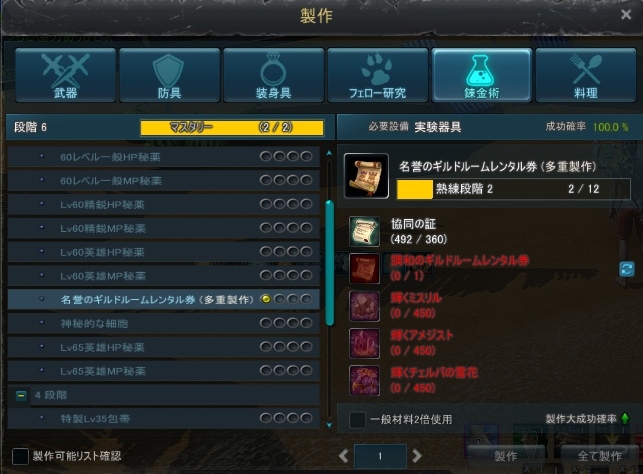
Task: Click the recipe list scroll-down arrow
Action: tap(329, 425)
